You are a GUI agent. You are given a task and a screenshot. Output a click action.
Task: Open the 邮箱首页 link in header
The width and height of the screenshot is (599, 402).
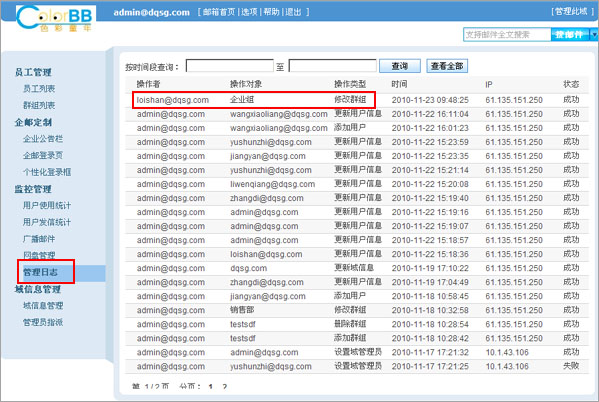click(x=219, y=12)
